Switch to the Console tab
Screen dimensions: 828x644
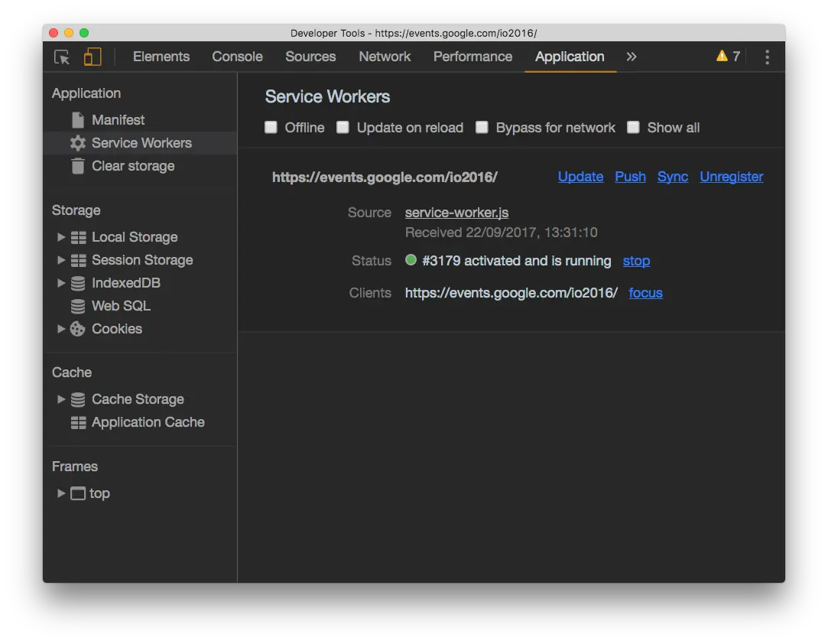pyautogui.click(x=237, y=57)
